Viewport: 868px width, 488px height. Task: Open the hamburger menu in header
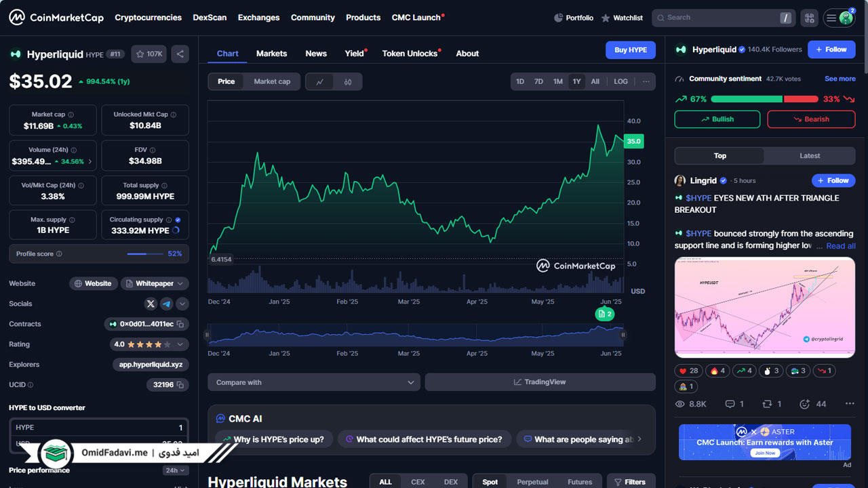[831, 18]
